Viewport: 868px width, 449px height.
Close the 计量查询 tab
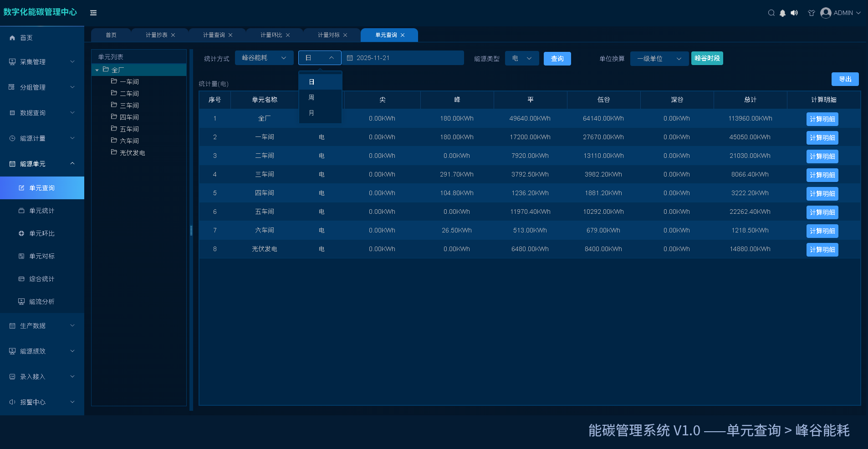pos(230,35)
